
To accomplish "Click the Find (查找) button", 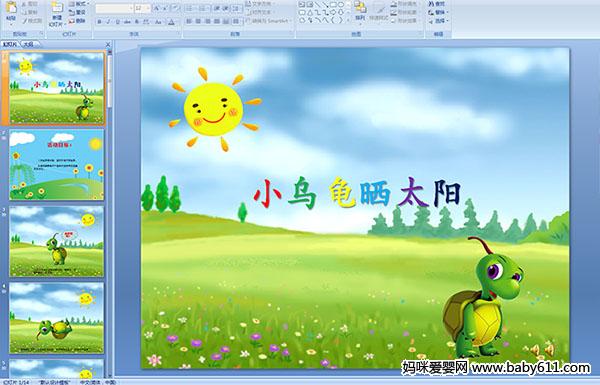I will (x=437, y=3).
